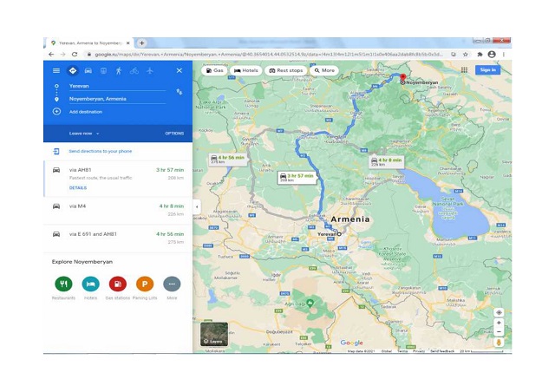Image resolution: width=555 pixels, height=392 pixels.
Task: Bookmark this page with star icon
Action: pyautogui.click(x=466, y=54)
